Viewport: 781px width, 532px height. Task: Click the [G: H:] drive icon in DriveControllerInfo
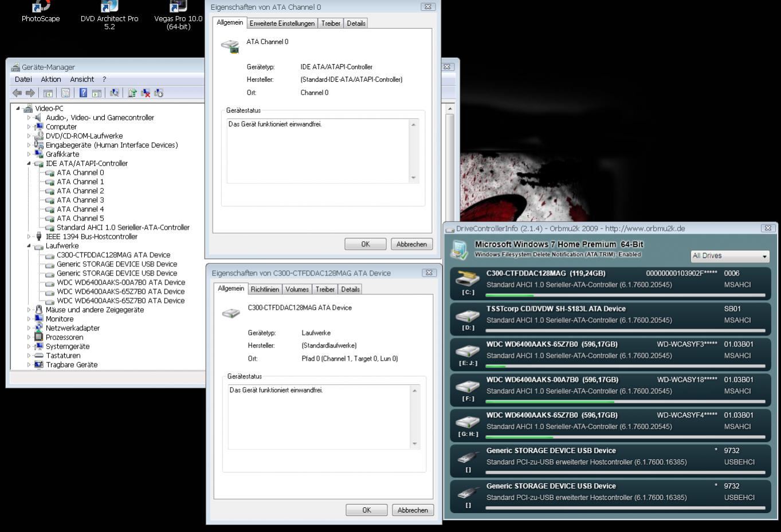[468, 423]
